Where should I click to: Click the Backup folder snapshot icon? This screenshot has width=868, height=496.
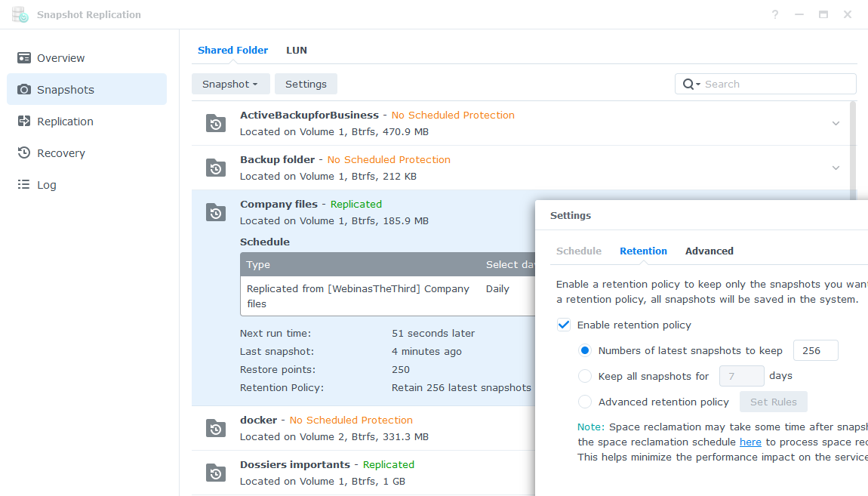click(216, 168)
